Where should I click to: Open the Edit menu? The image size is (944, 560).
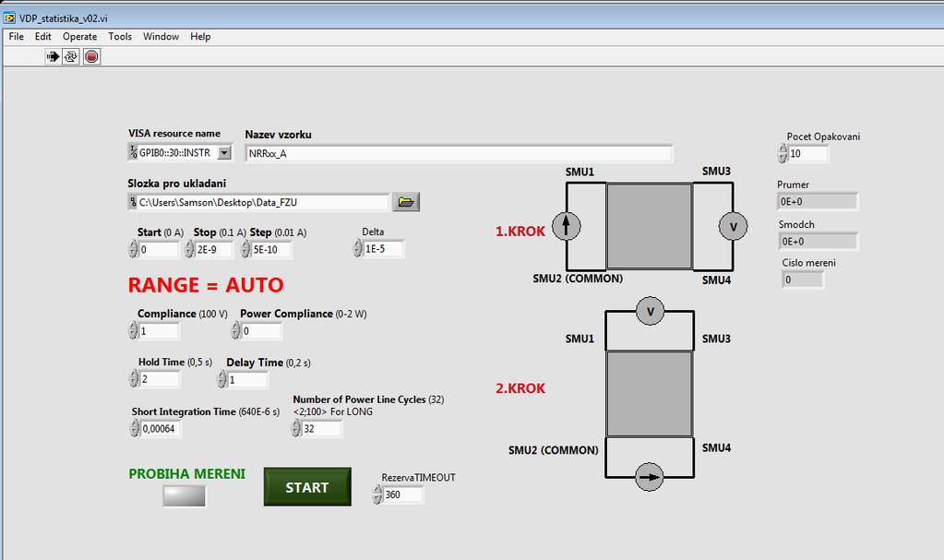coord(42,36)
